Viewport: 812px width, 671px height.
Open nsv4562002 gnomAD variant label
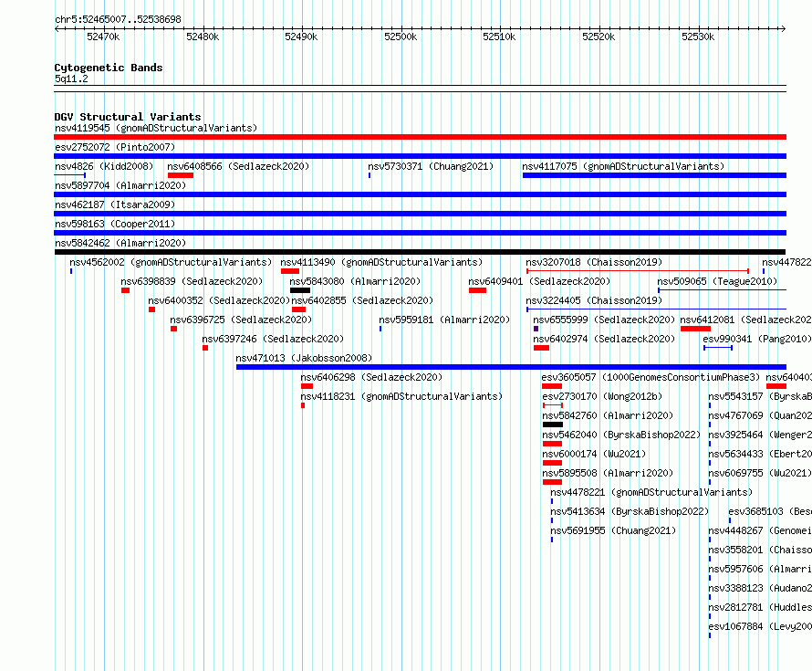(x=171, y=262)
